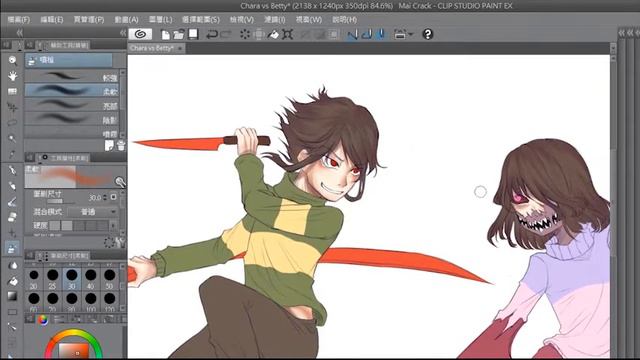The image size is (640, 360).
Task: Select the Zoom magnifier tool
Action: click(12, 60)
